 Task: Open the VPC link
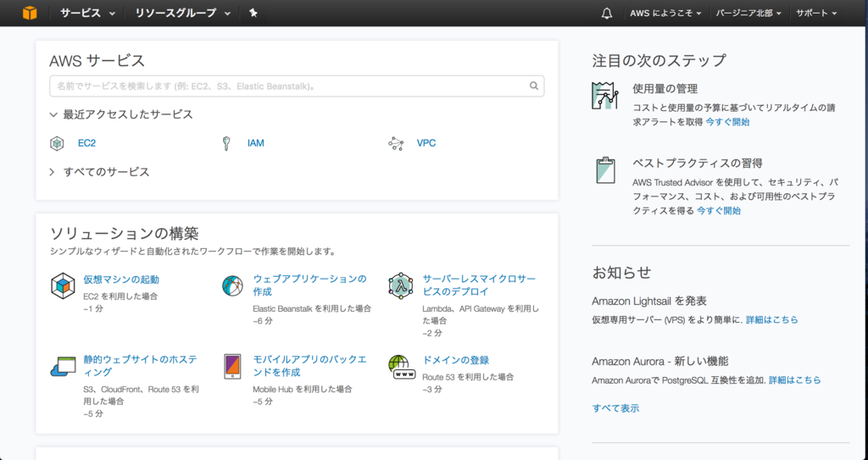click(x=426, y=143)
